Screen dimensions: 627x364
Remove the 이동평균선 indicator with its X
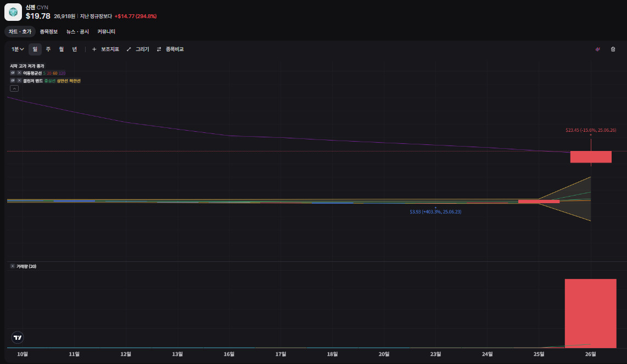click(19, 73)
